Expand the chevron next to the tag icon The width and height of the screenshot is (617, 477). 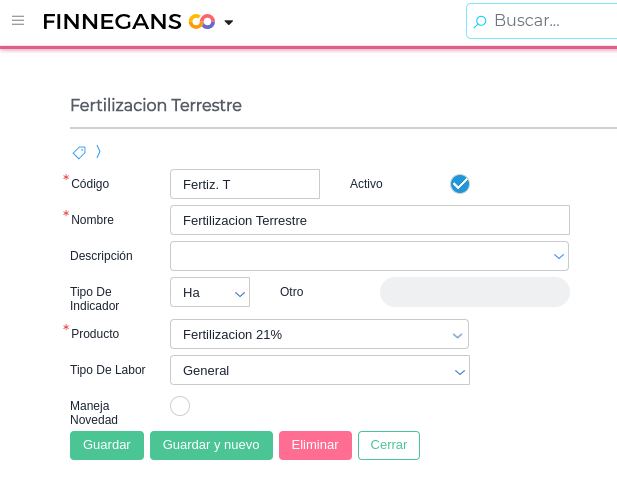pos(98,152)
